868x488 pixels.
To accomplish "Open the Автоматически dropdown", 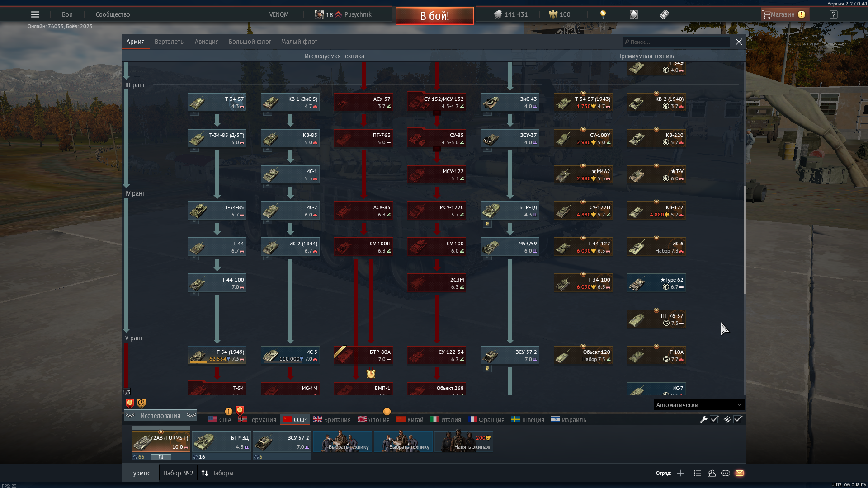I will 699,405.
